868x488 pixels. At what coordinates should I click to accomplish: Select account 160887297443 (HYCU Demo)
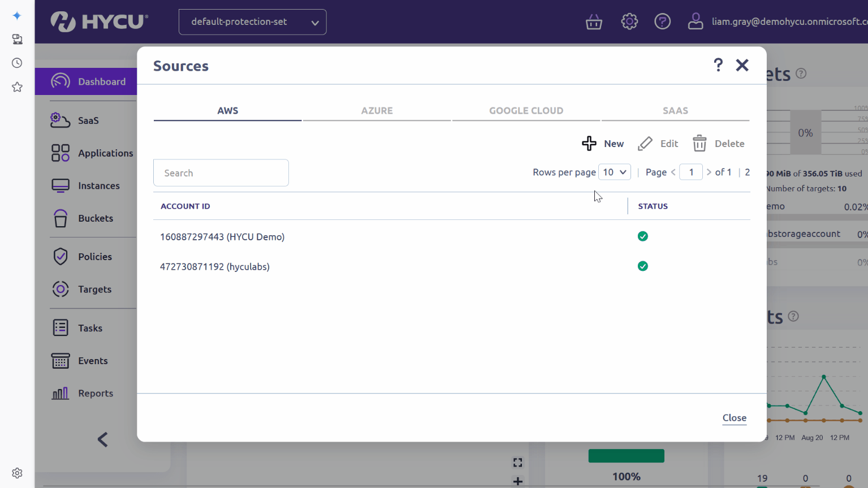(x=222, y=237)
